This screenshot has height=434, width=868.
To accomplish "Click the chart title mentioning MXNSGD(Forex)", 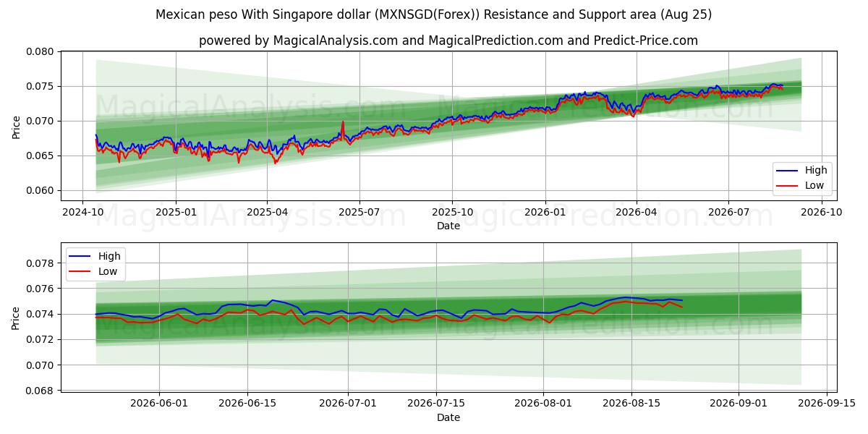I will point(434,14).
